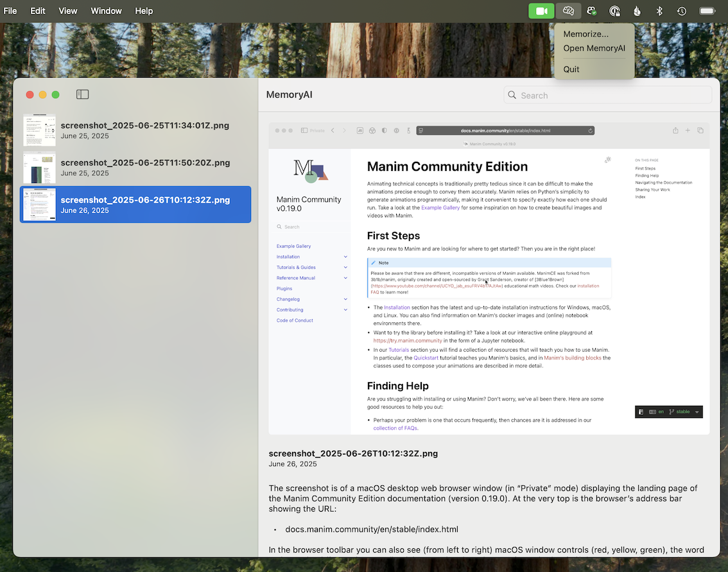Click the flame-shaped menu bar icon
Viewport: 728px width, 572px height.
(x=637, y=10)
